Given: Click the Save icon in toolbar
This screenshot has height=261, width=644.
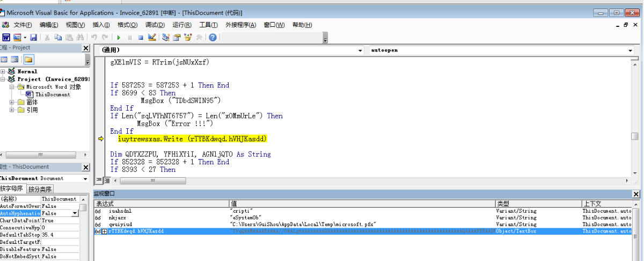Looking at the screenshot, I should [33, 37].
